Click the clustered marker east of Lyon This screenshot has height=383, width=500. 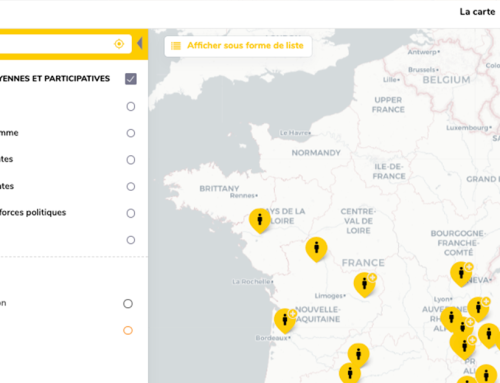[x=478, y=309]
